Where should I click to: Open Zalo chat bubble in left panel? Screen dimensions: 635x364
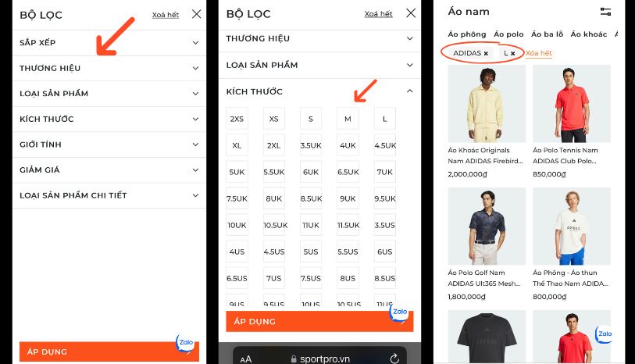185,343
